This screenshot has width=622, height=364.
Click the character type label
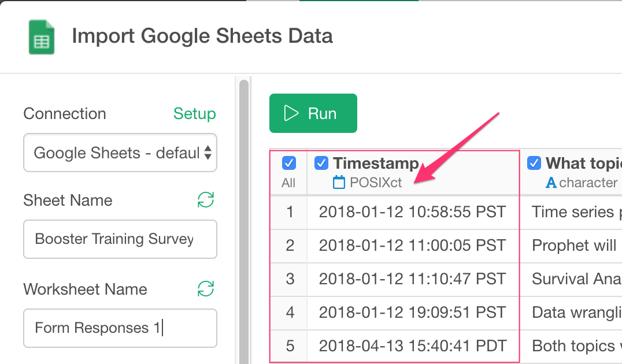[588, 183]
